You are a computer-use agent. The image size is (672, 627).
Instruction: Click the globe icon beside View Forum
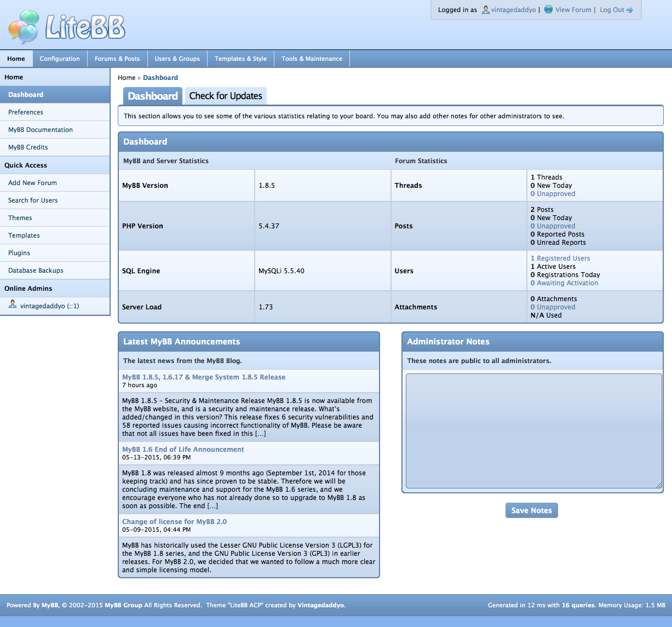[548, 9]
